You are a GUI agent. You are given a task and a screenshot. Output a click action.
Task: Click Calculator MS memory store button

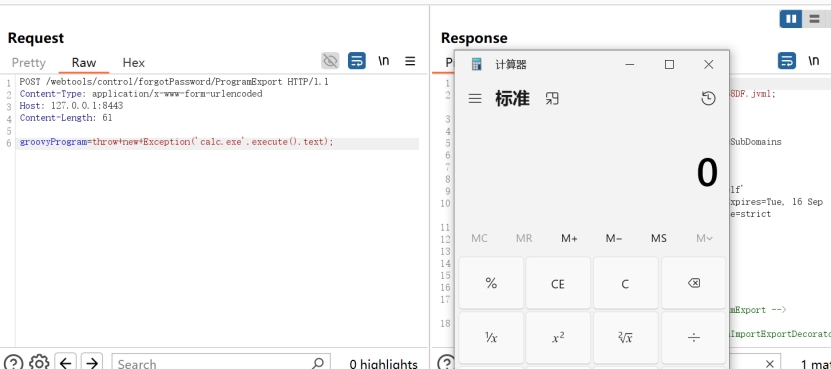tap(659, 239)
